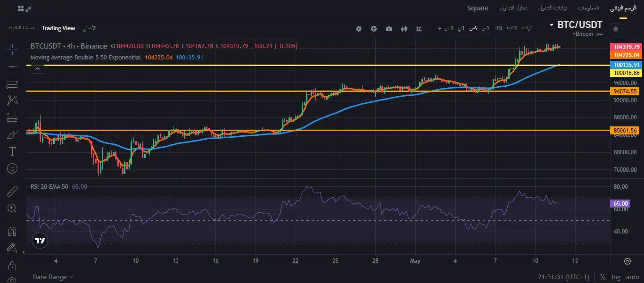This screenshot has height=283, width=644.
Task: Expand more time intervals dropdown arrow
Action: tap(439, 29)
